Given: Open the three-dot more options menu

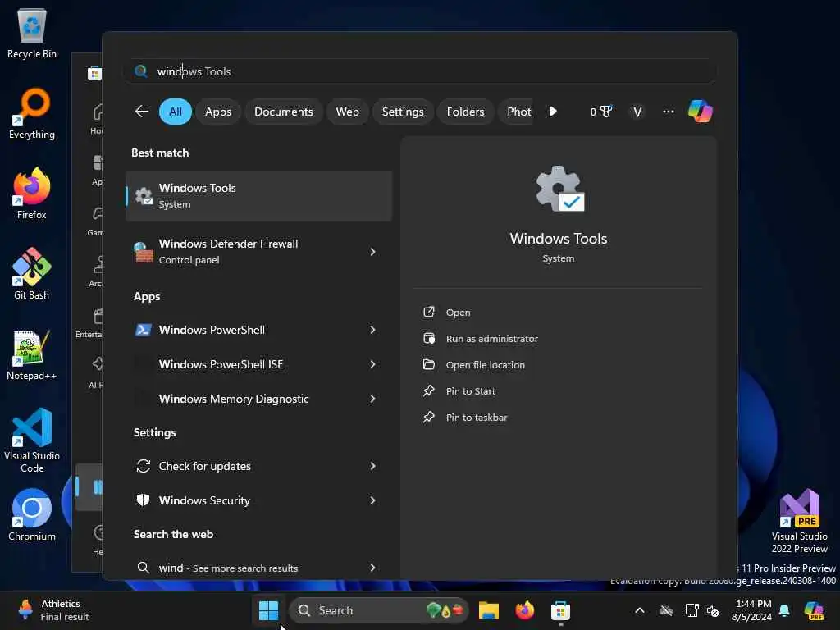Looking at the screenshot, I should 668,112.
